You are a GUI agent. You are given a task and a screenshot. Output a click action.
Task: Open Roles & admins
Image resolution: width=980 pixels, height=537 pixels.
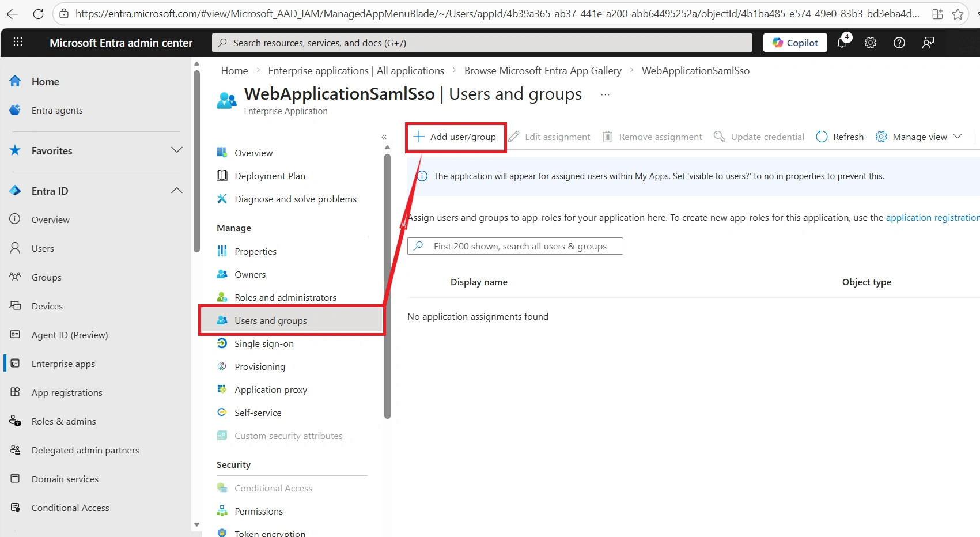click(64, 421)
